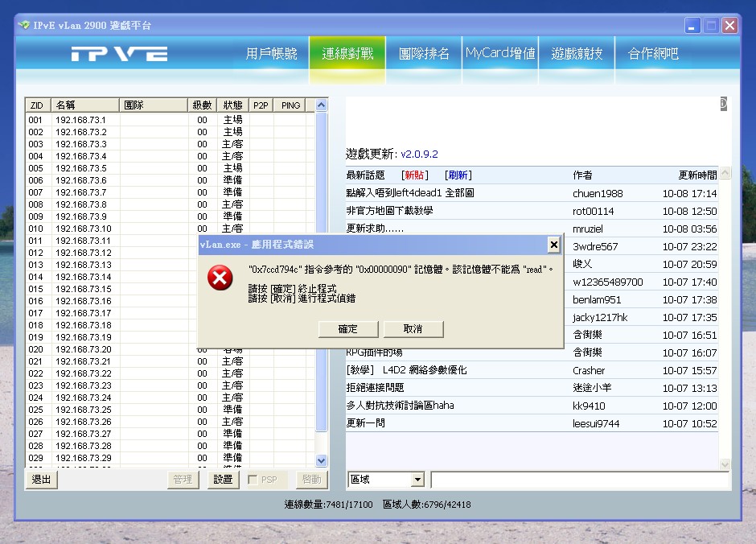Click author Crasher
Viewport: 756px width, 544px height.
click(x=589, y=371)
